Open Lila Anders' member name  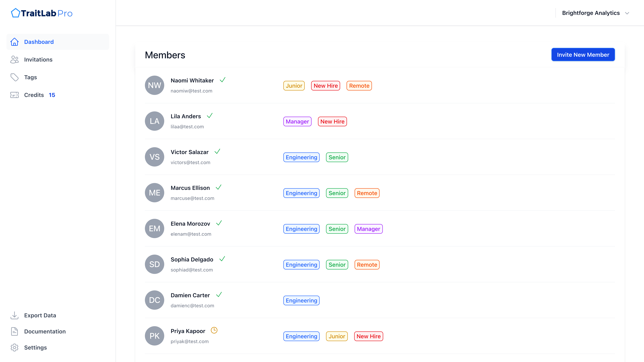(x=186, y=116)
